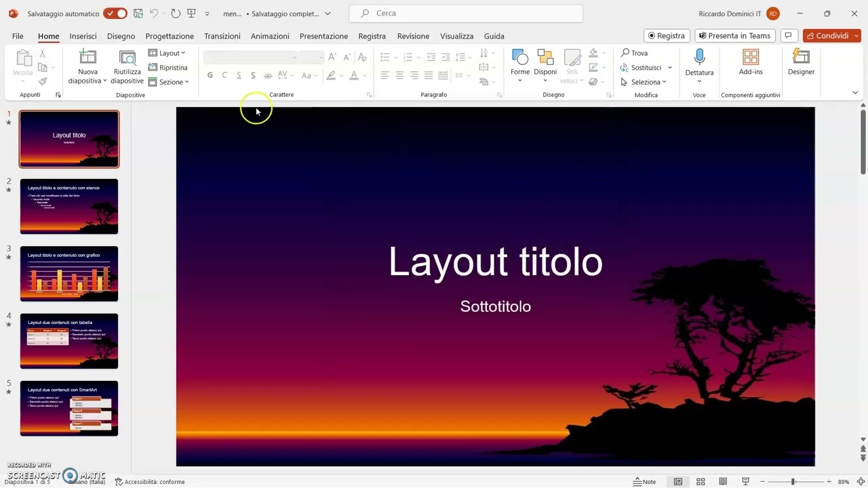Go to the Visualizza tab
This screenshot has width=868, height=488.
[456, 36]
